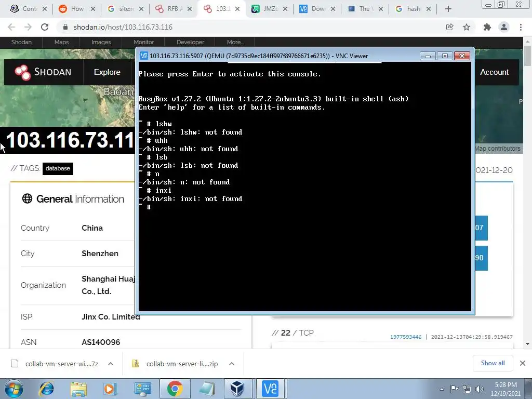The image size is (532, 399).
Task: Open the Windows Start menu
Action: click(14, 389)
